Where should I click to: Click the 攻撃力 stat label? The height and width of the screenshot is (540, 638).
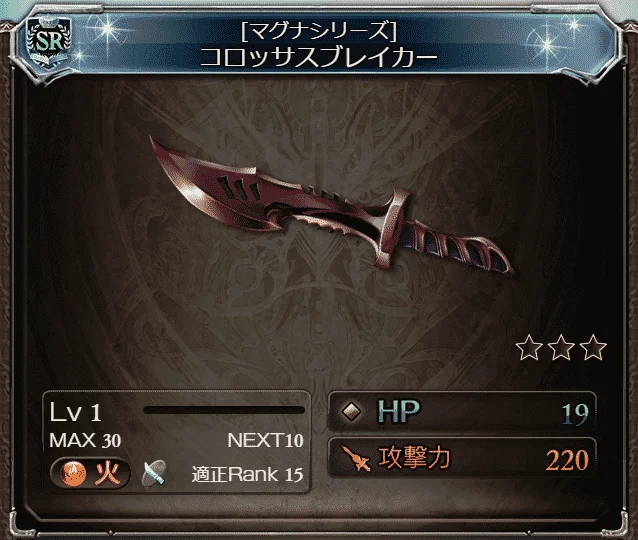point(414,458)
